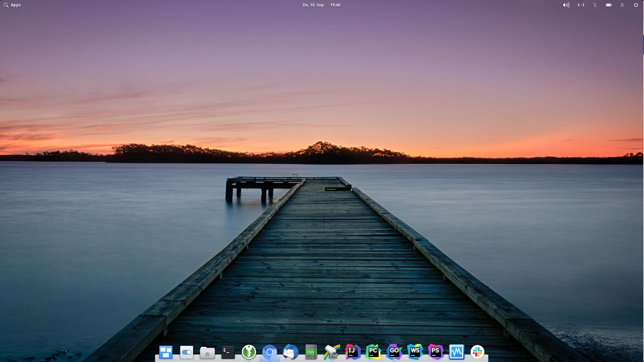Open the power session menu
This screenshot has width=644, height=362.
pos(636,5)
